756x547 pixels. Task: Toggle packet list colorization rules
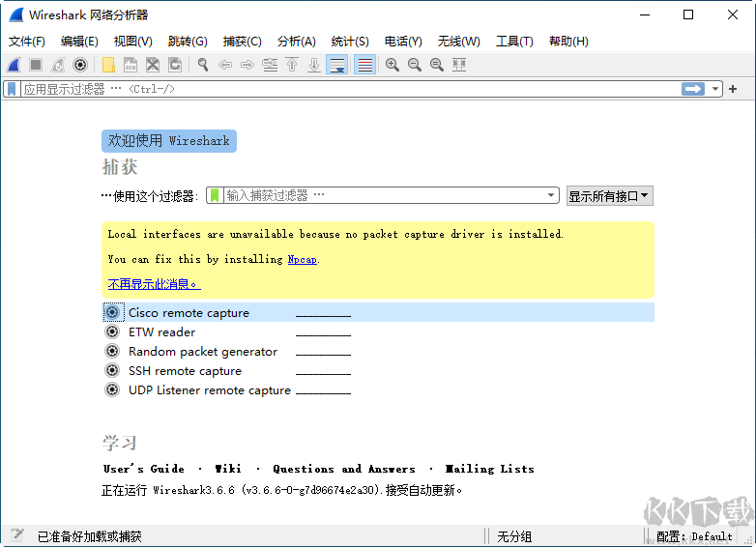365,65
